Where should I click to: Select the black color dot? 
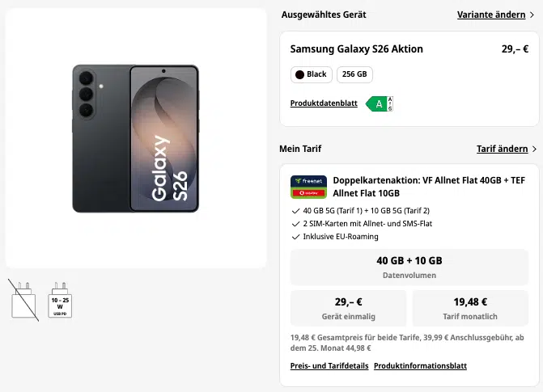click(299, 74)
